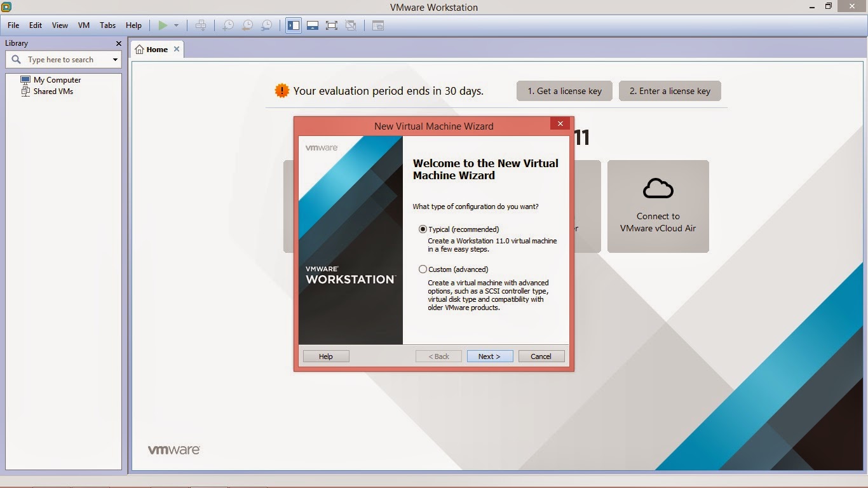
Task: Toggle the thumbnail bar icon
Action: (x=312, y=25)
